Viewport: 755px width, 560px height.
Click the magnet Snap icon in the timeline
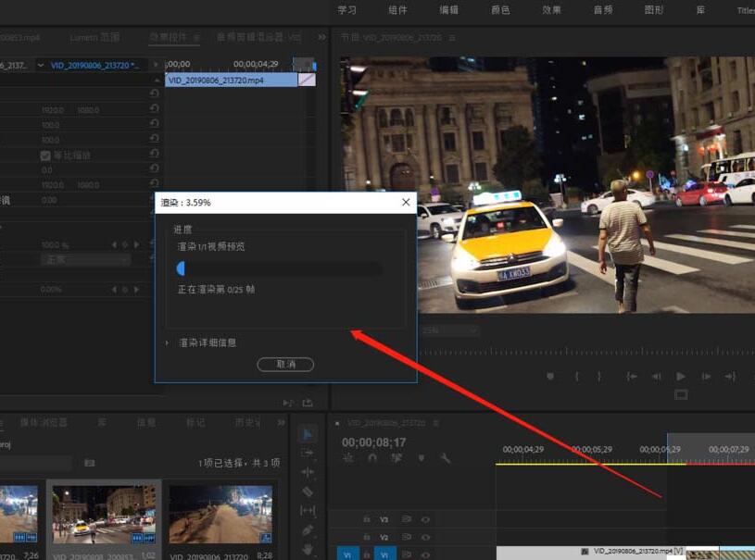372,457
